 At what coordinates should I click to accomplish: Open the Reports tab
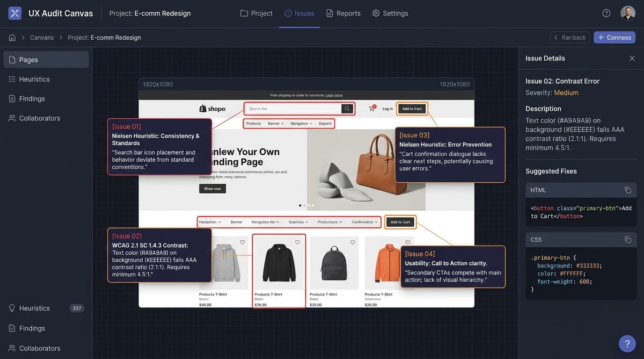(x=344, y=13)
